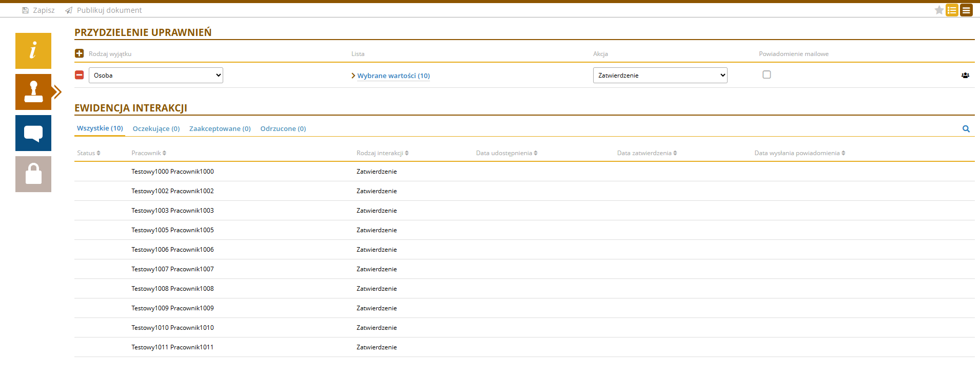Viewport: 980px width, 374px height.
Task: Sort table by Pracownik column
Action: [x=149, y=153]
